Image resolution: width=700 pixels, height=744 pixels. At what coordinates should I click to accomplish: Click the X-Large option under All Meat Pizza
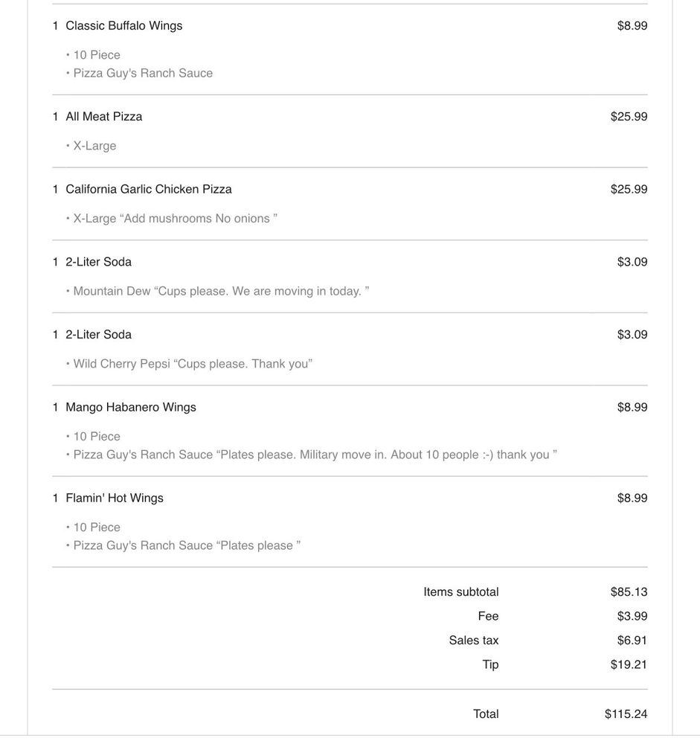(x=94, y=147)
